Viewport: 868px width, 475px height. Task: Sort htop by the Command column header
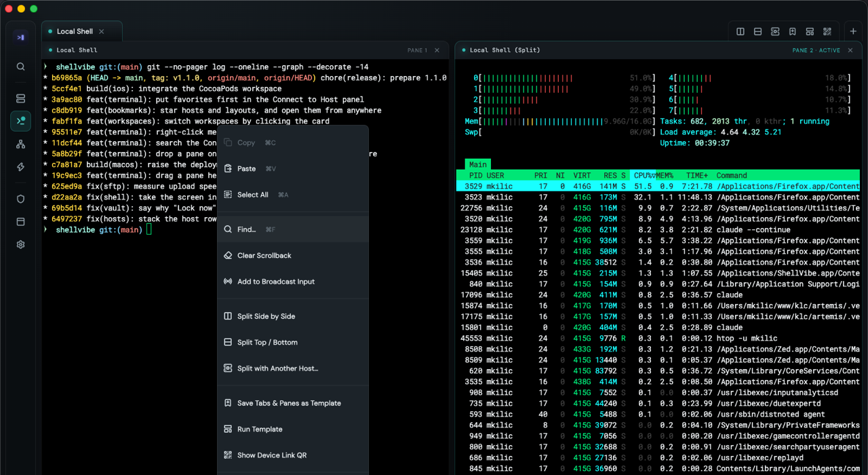(732, 175)
